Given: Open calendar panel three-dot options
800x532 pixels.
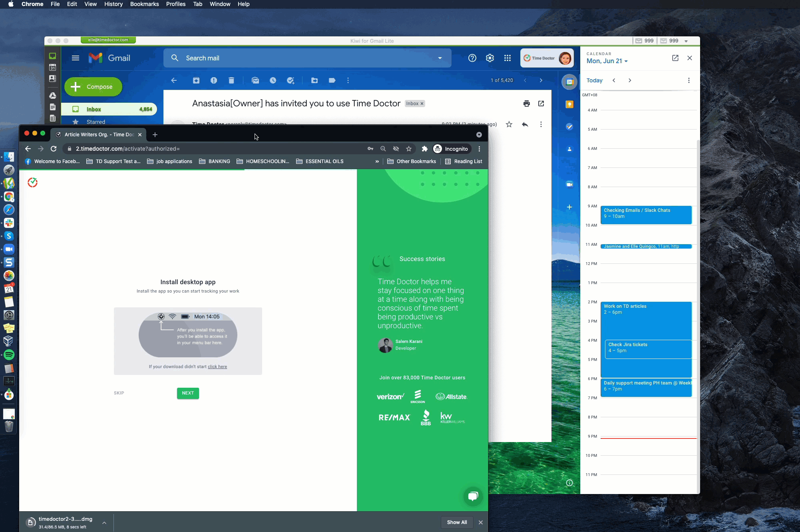Looking at the screenshot, I should (x=689, y=80).
